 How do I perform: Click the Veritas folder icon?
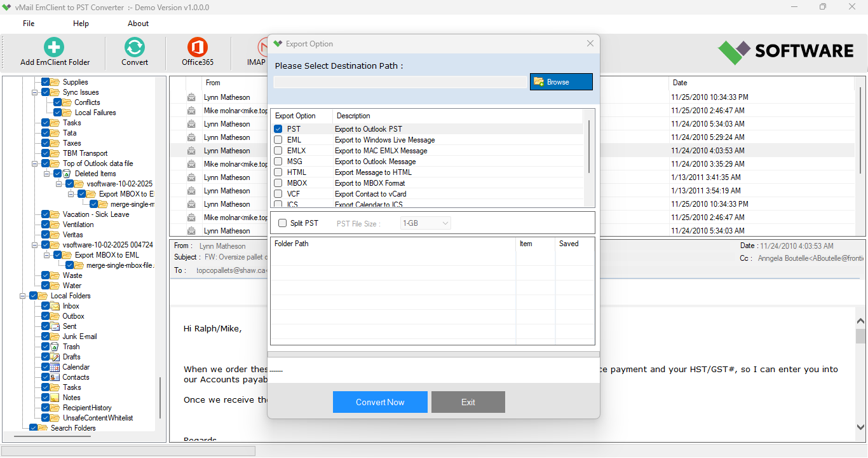pyautogui.click(x=55, y=235)
